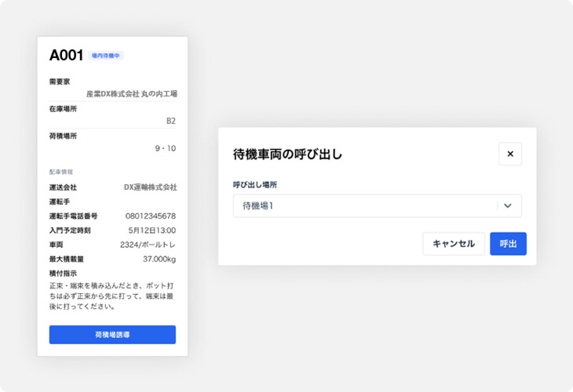Click the 2324/ポールトレ vehicle value
573x392 pixels.
point(148,245)
